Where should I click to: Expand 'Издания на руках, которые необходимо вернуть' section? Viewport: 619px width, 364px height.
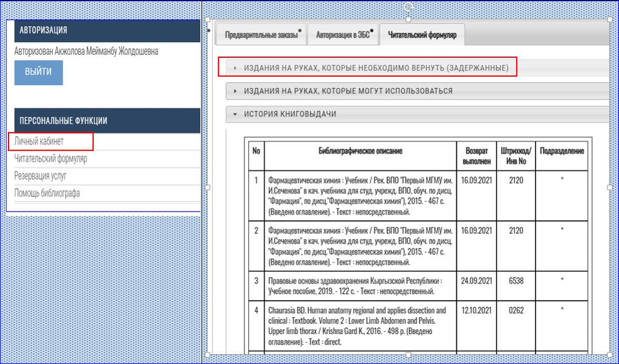[x=375, y=68]
